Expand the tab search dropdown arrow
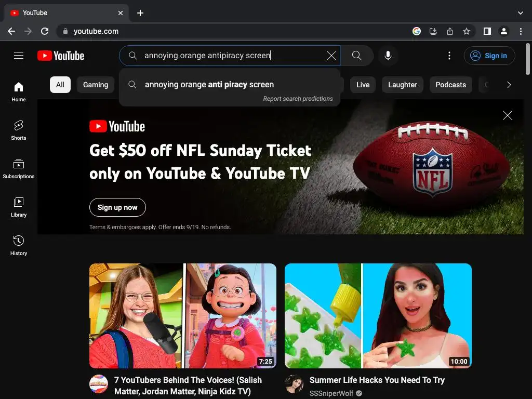The image size is (532, 399). click(x=521, y=13)
